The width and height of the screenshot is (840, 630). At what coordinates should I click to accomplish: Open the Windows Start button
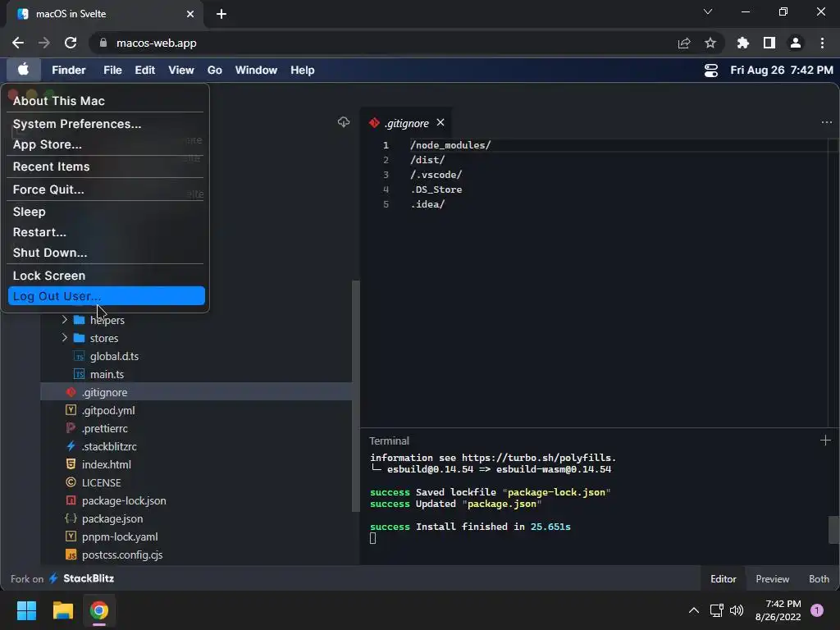(x=26, y=610)
